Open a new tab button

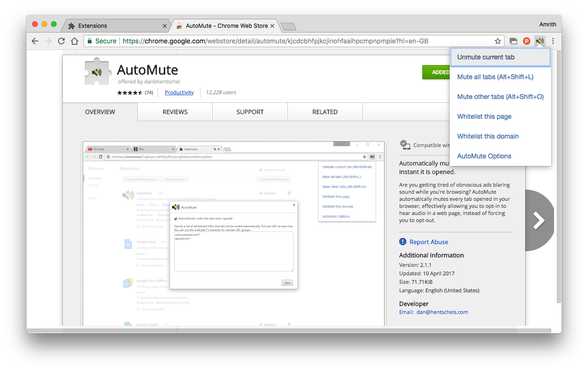point(288,26)
